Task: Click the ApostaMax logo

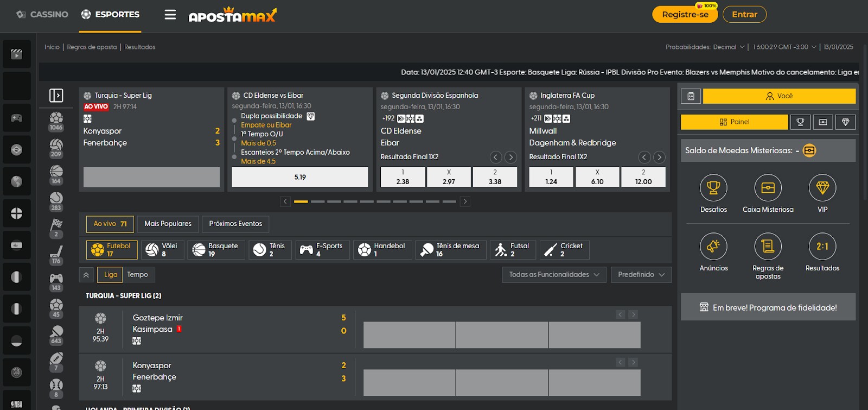Action: (233, 15)
